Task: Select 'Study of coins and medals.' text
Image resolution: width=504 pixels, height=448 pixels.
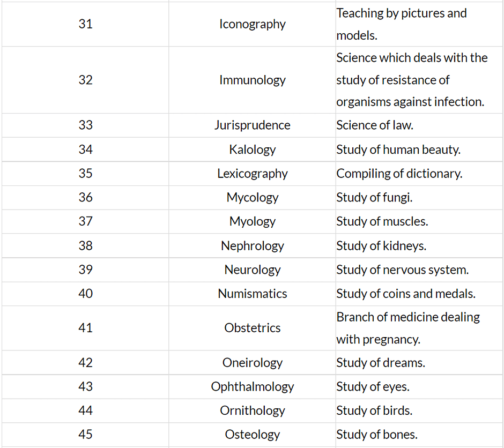Action: [x=406, y=294]
